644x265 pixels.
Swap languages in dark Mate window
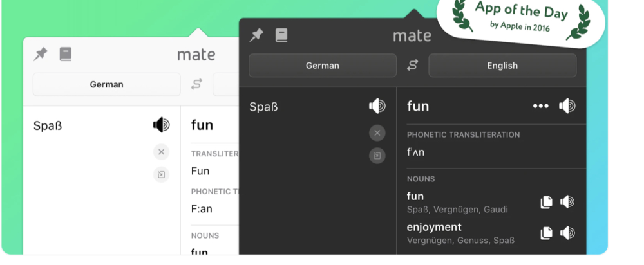coord(412,65)
